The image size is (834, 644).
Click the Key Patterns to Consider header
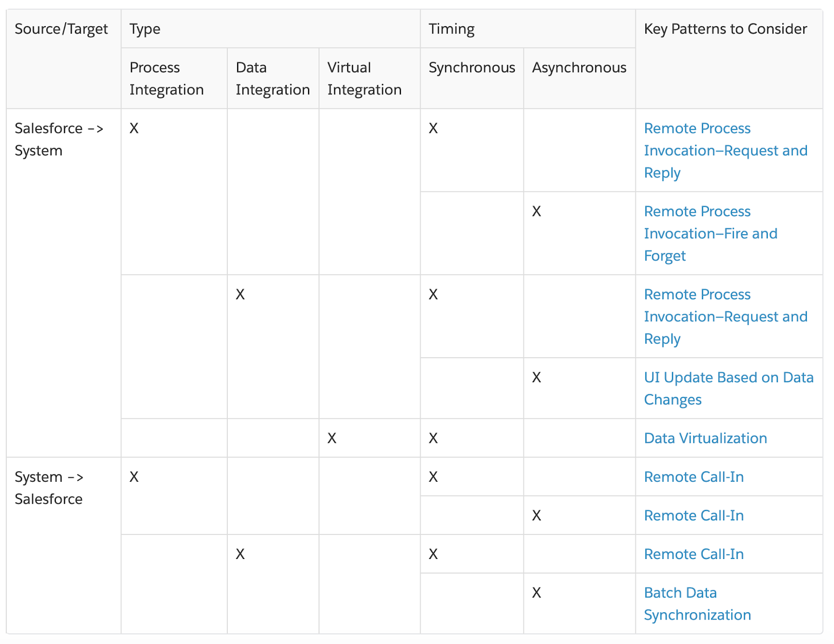point(725,29)
